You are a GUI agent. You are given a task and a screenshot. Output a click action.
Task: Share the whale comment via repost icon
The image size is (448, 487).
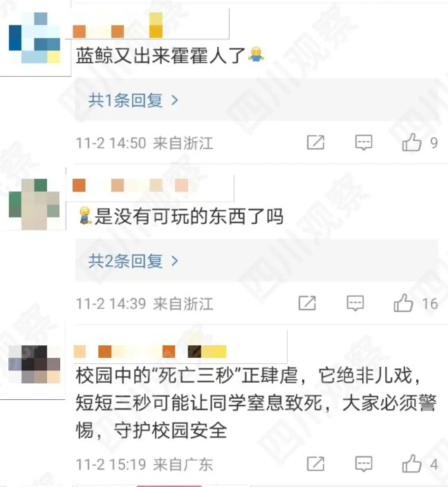pyautogui.click(x=315, y=143)
